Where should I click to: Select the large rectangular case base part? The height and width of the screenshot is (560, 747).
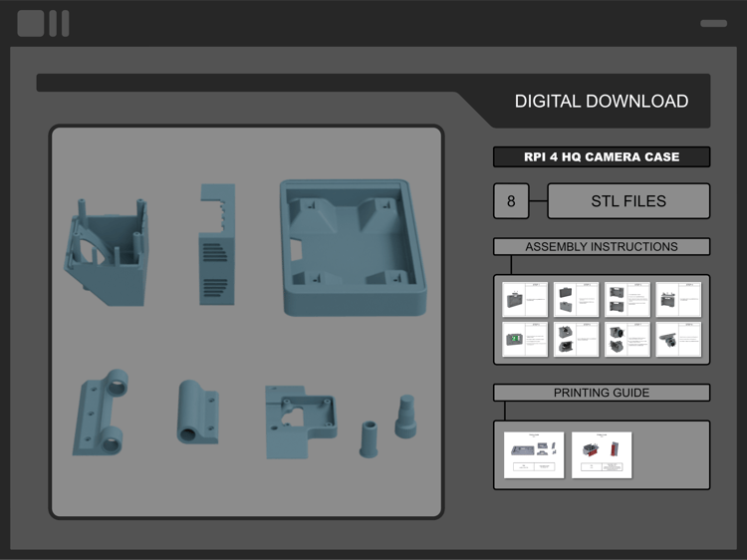coord(353,247)
